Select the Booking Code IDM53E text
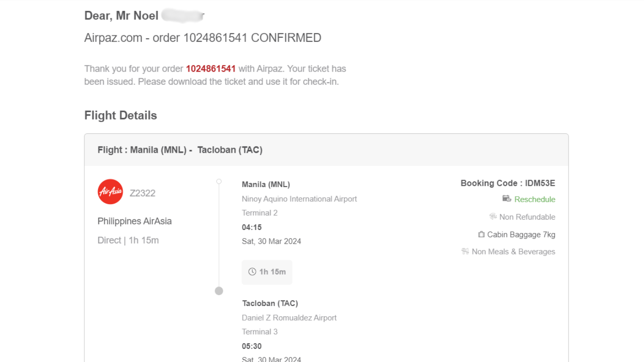644x362 pixels. [x=508, y=183]
